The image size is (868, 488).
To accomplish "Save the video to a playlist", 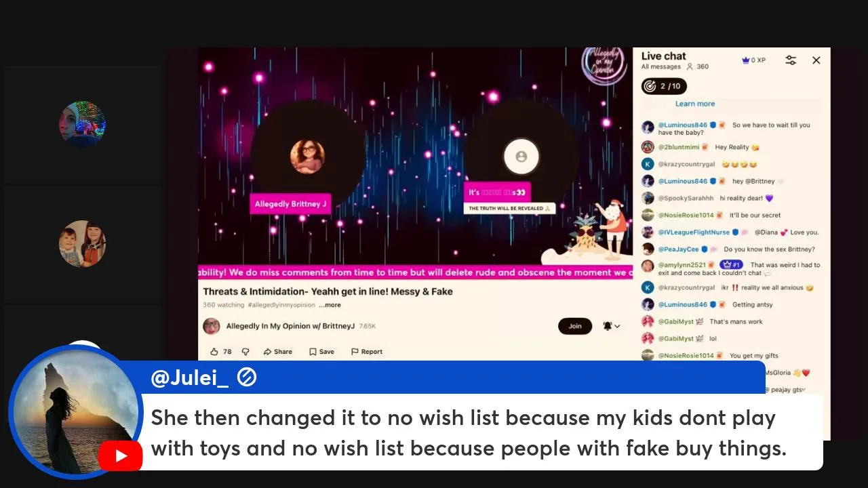I will [x=322, y=352].
